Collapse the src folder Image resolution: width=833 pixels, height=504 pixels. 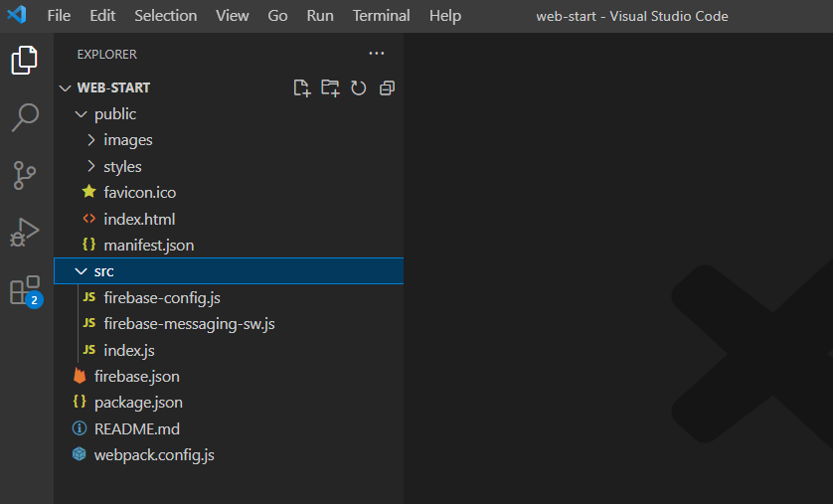click(81, 271)
